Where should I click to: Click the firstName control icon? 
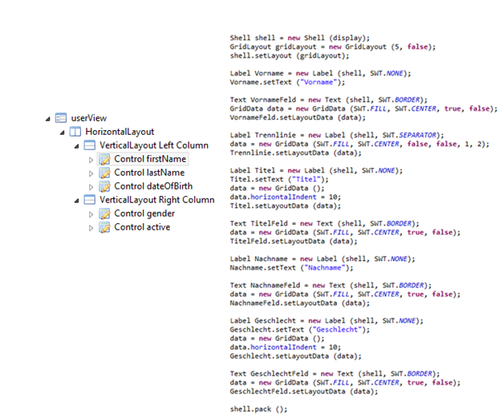tap(104, 159)
